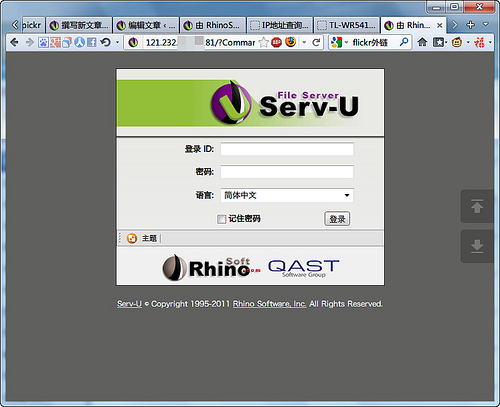
Task: Switch to the 由 RhinoS... tab
Action: (x=213, y=25)
